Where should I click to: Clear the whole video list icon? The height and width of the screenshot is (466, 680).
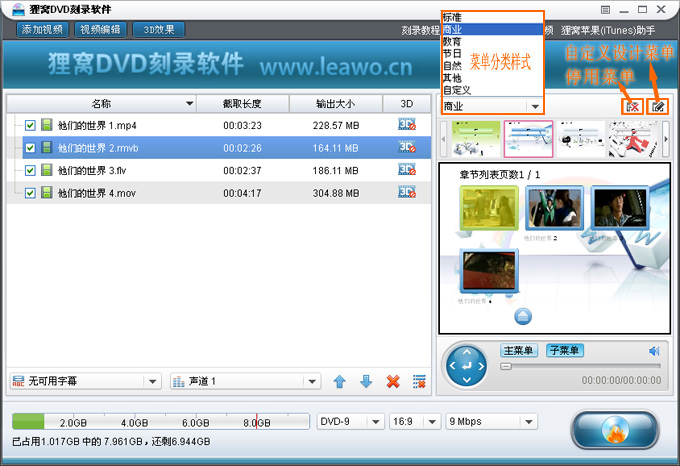(419, 381)
